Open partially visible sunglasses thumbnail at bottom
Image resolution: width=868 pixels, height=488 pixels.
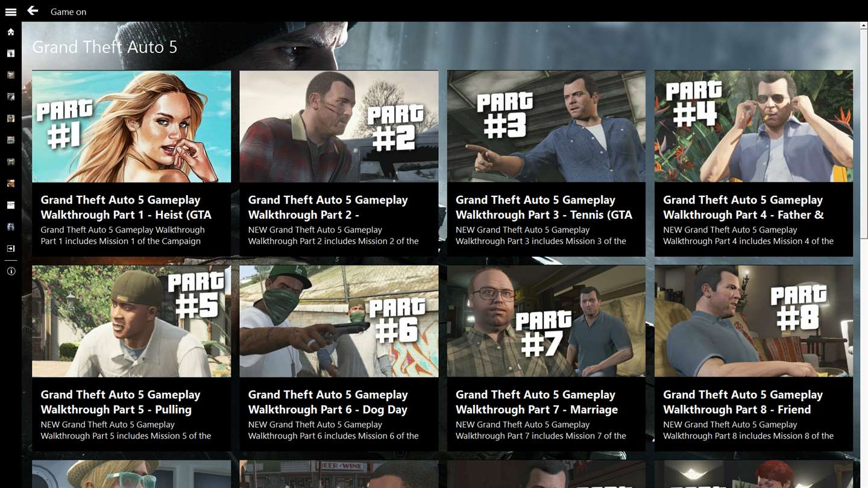coord(131,474)
